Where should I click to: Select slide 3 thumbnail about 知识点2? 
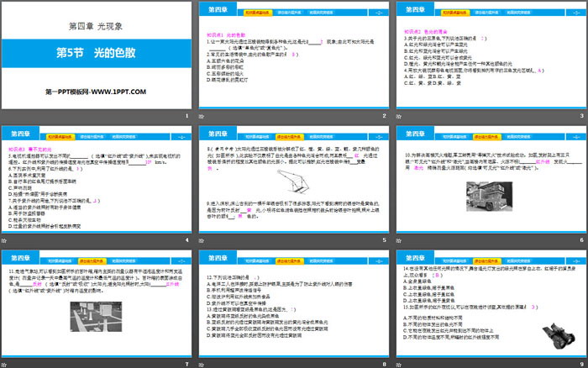click(x=491, y=55)
